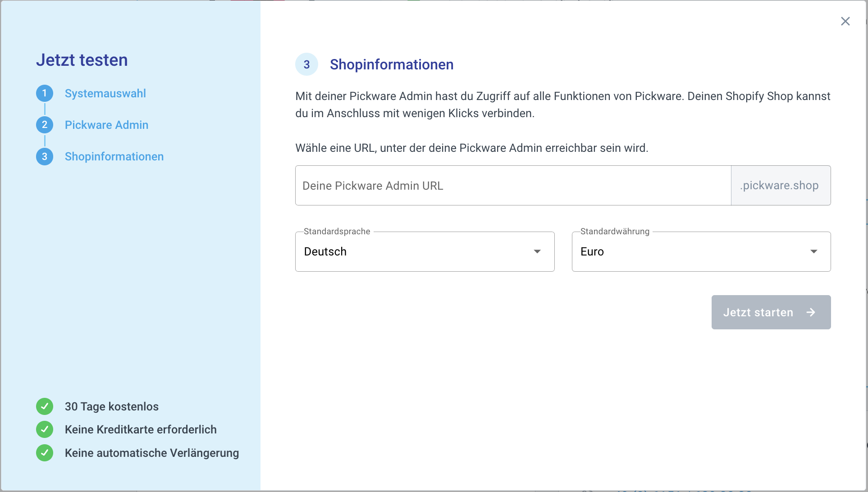
Task: Click the step 2 Pickware Admin circle icon
Action: [x=44, y=125]
